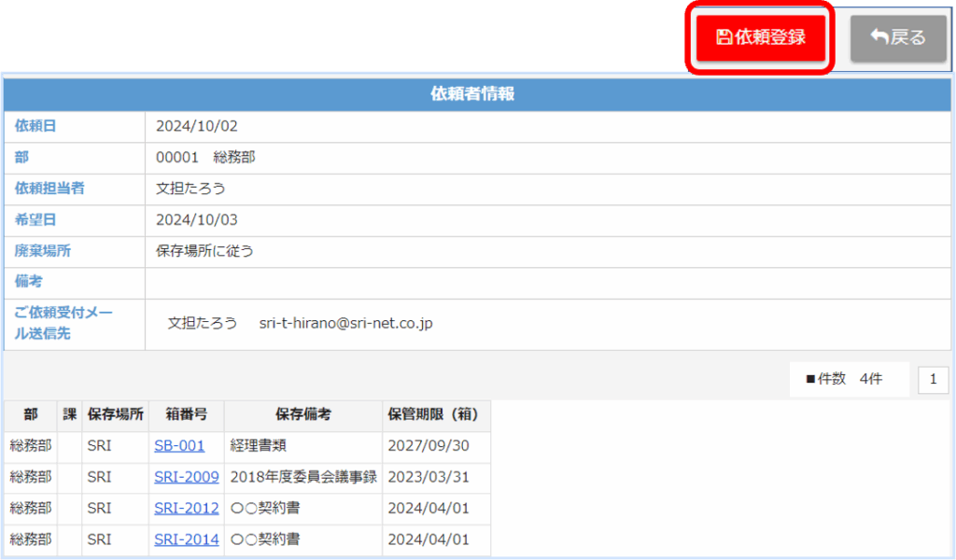This screenshot has width=956, height=560.
Task: Click 廃棄場所 value 保存場所に従う
Action: tap(204, 250)
